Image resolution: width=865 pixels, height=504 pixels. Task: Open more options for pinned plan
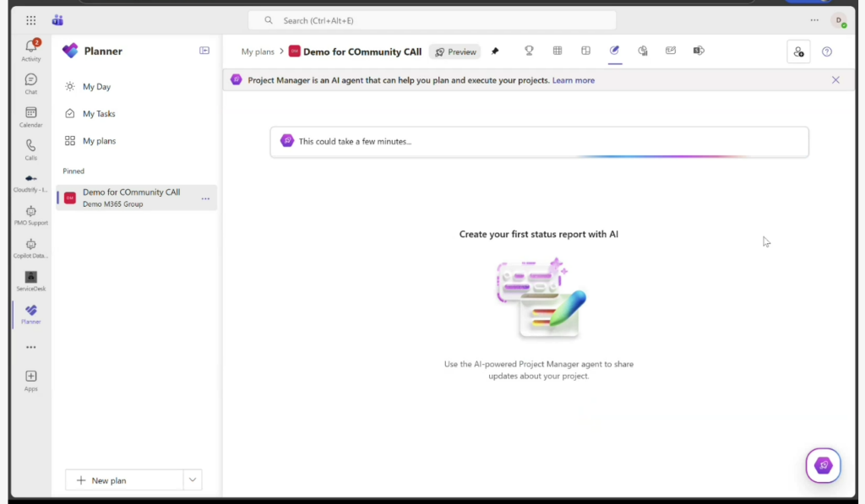(205, 198)
